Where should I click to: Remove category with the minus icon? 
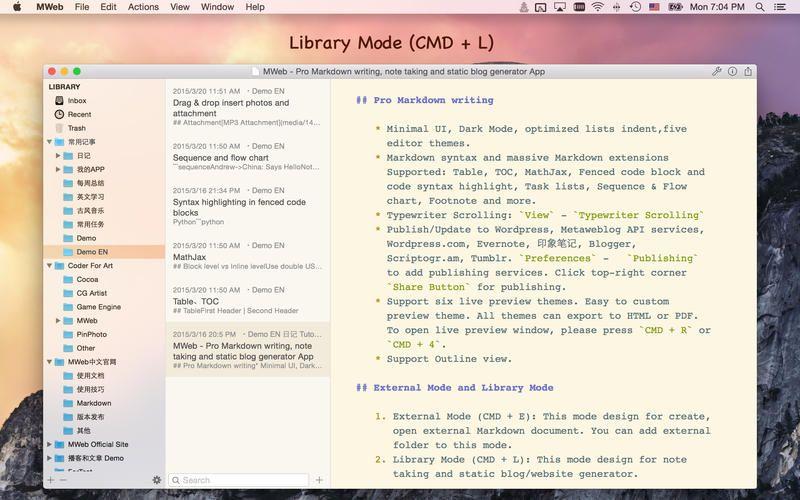63,480
